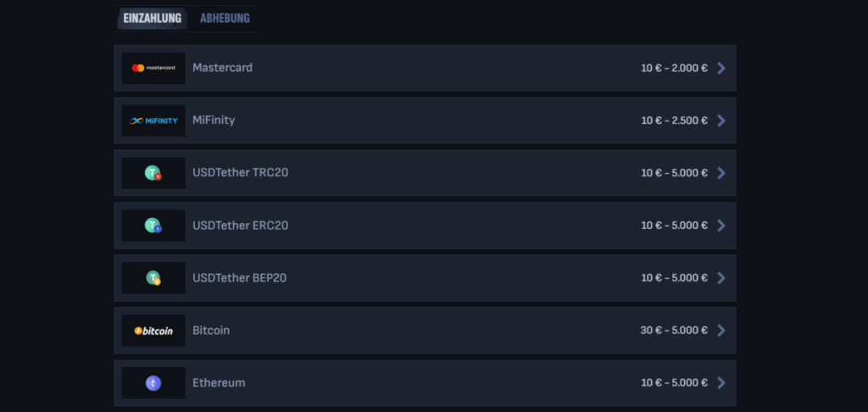Open MiFinity details via chevron arrow
868x412 pixels.
[x=721, y=120]
